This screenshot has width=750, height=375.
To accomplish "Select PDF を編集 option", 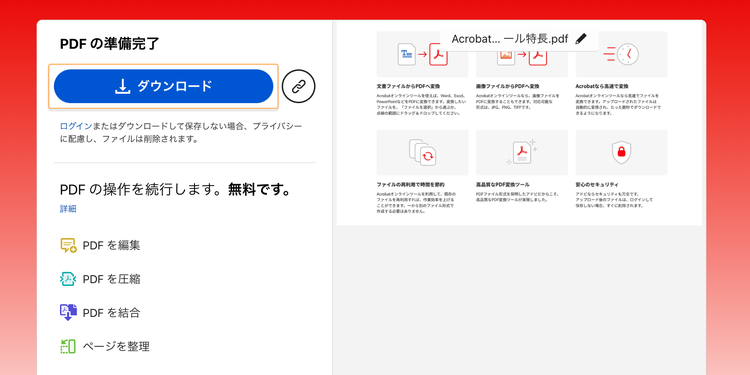I will [111, 245].
